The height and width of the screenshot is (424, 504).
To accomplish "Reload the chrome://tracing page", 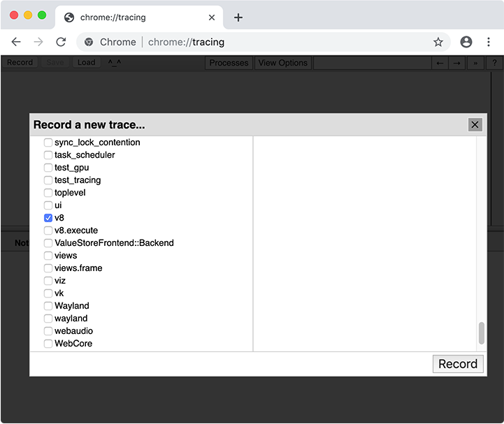I will [61, 42].
